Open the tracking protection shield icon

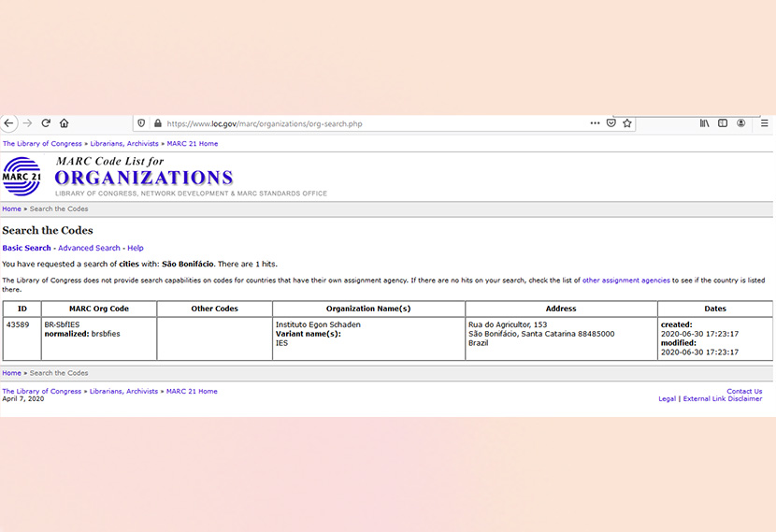coord(141,123)
